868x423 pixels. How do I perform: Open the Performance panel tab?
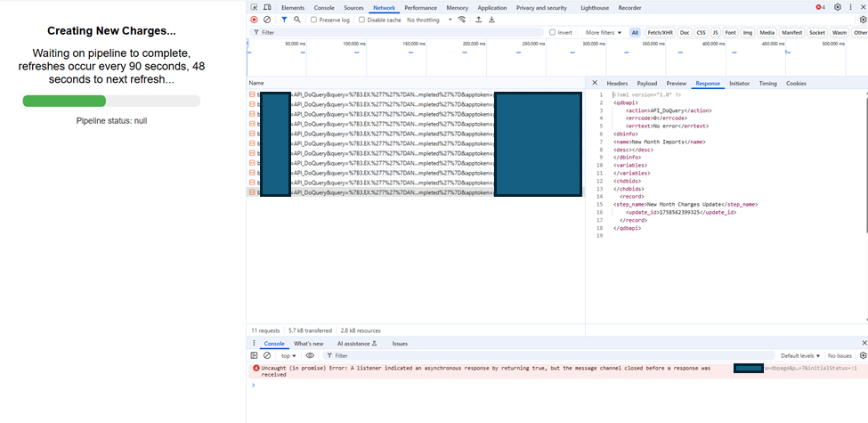[420, 7]
